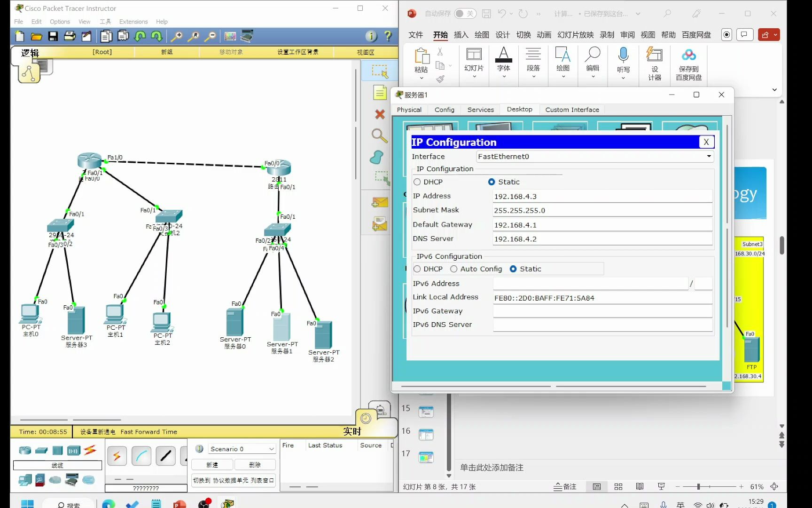The height and width of the screenshot is (508, 812).
Task: Pick the copper straight-through cable
Action: 165,456
